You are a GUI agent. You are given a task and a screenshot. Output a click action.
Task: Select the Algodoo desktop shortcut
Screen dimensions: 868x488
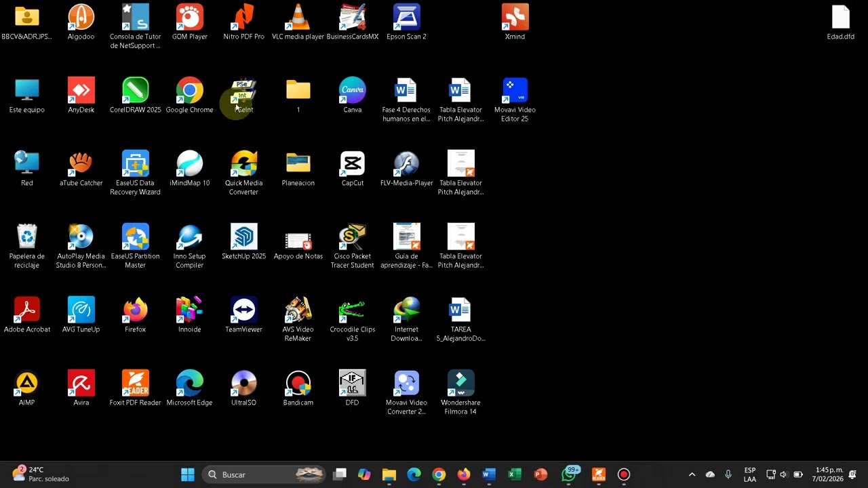coord(81,17)
